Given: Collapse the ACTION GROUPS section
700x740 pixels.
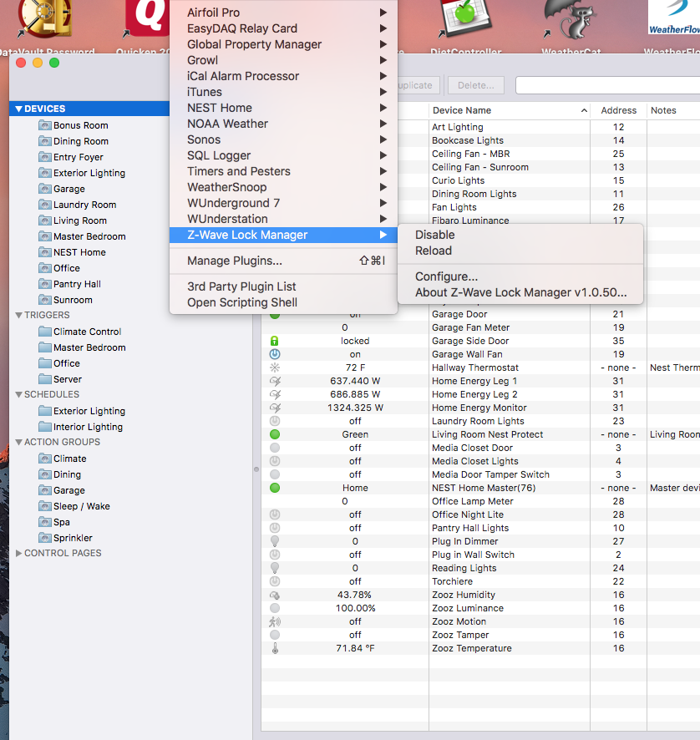Looking at the screenshot, I should [19, 442].
